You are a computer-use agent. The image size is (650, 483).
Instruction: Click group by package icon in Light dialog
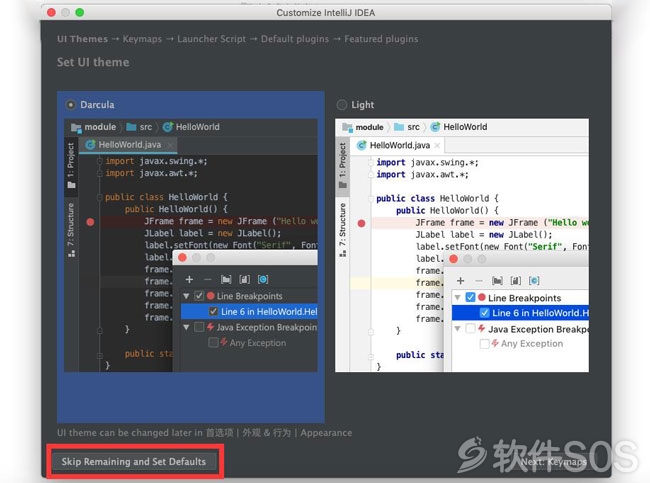pos(497,281)
